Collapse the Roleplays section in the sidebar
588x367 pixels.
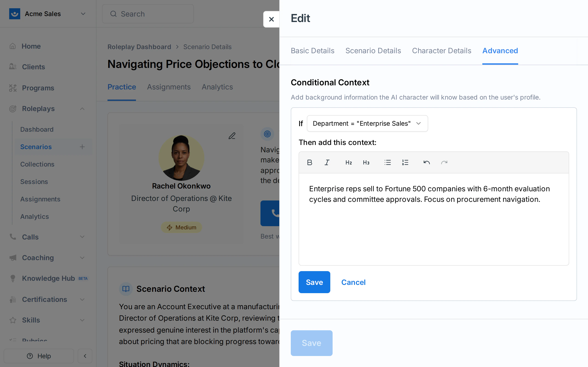(x=82, y=108)
